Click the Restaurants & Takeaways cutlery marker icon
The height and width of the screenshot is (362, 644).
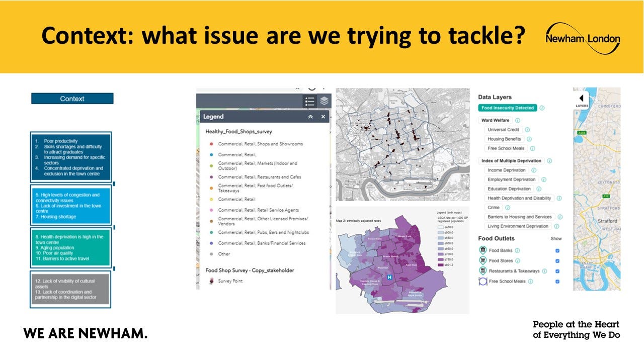tap(483, 271)
